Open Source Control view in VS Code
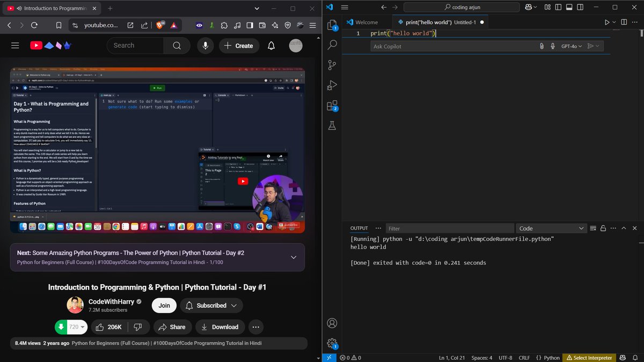The height and width of the screenshot is (362, 644). point(332,65)
